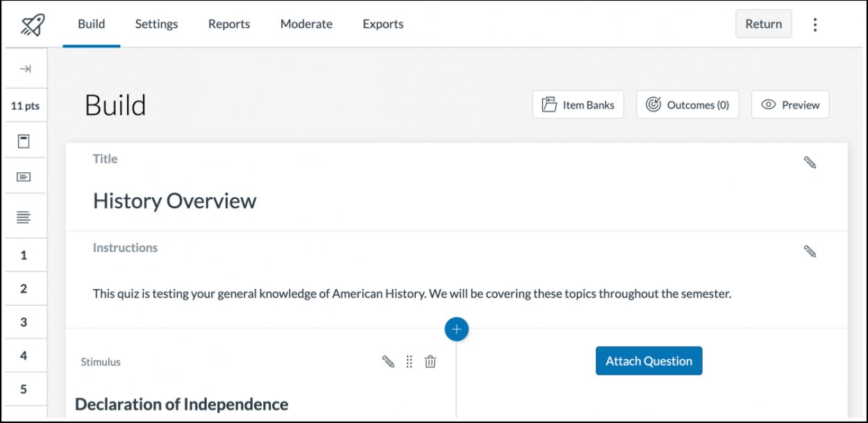Open the Moderate tab
868x423 pixels.
(x=306, y=24)
